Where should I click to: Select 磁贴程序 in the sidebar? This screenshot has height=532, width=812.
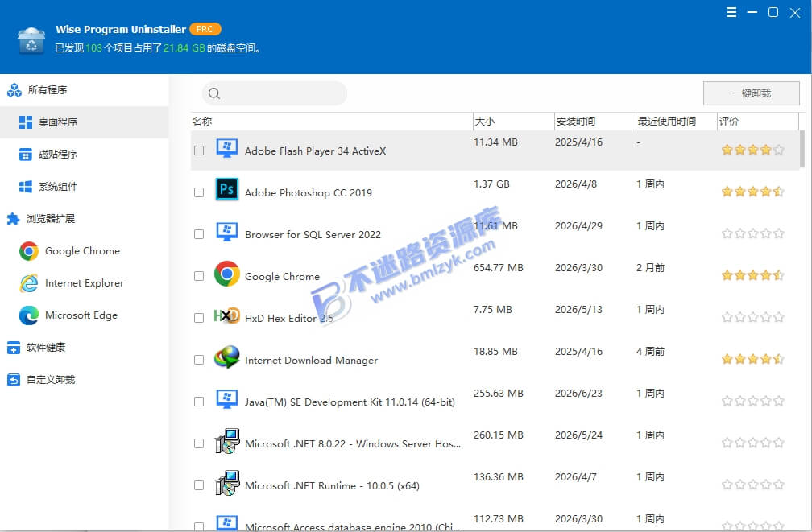85,155
